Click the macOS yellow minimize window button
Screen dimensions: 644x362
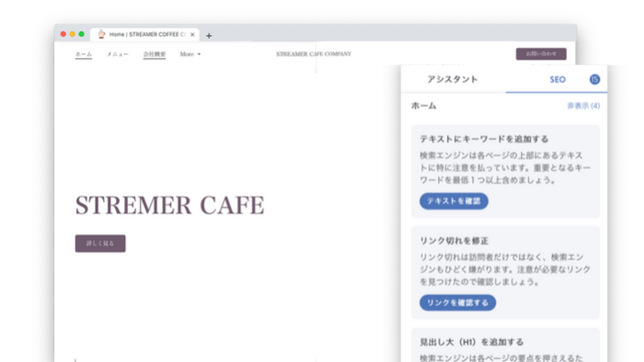[73, 34]
